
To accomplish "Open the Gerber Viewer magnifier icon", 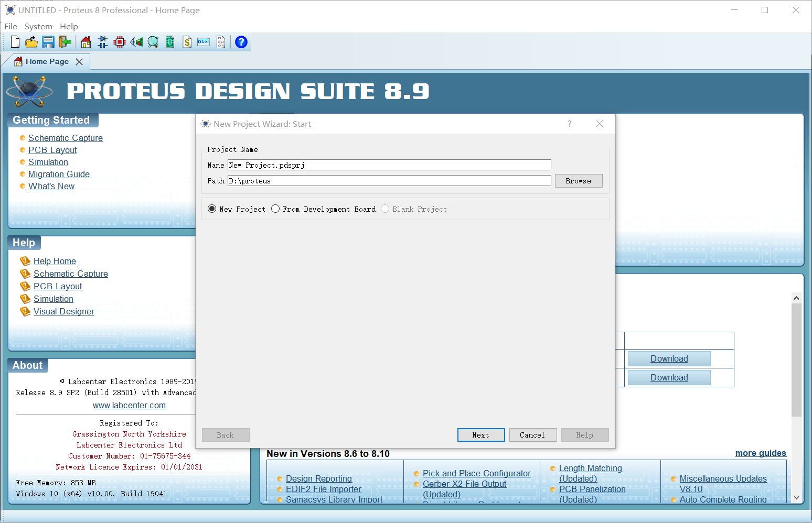I will pos(153,42).
